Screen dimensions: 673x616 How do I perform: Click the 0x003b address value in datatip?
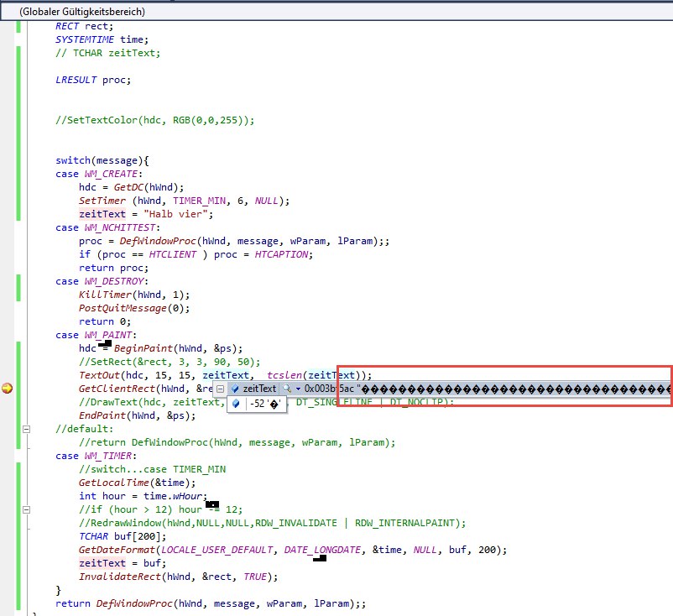tap(329, 389)
